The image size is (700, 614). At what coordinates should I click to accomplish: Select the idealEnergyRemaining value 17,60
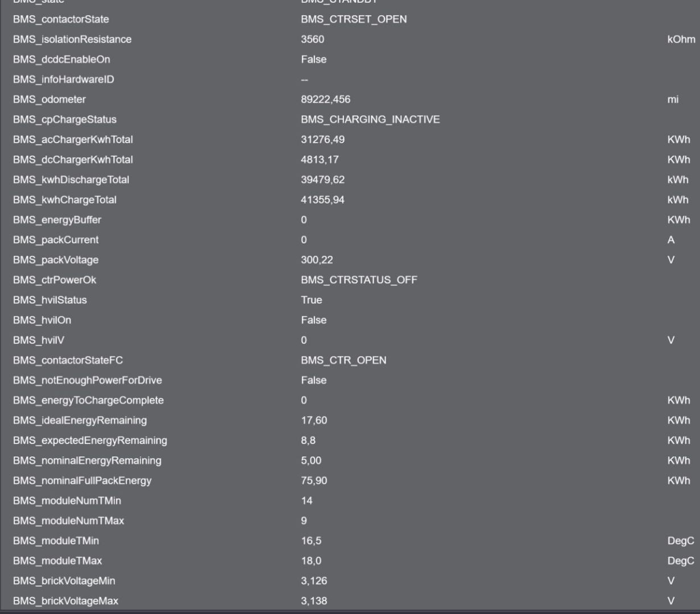point(314,420)
